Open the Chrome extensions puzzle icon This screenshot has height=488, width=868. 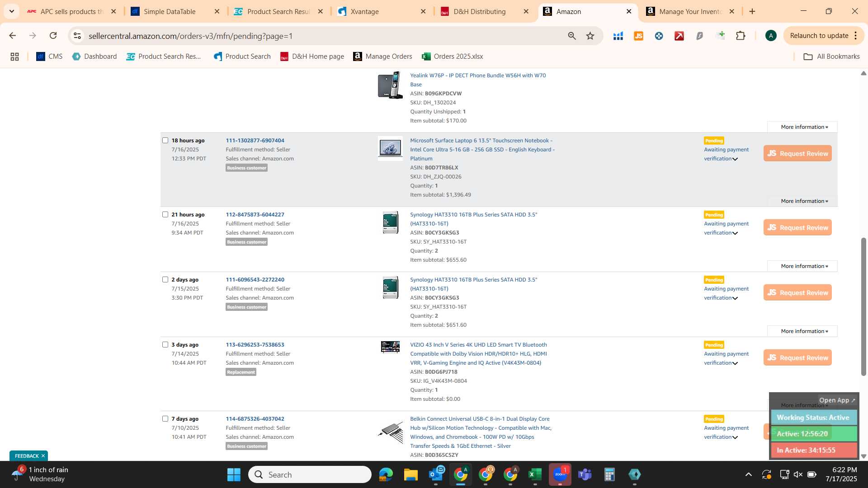coord(741,36)
